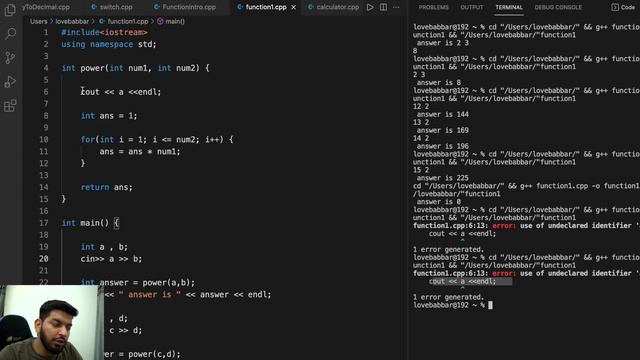Click the Users breadcrumb segment
This screenshot has width=640, height=360.
point(39,21)
